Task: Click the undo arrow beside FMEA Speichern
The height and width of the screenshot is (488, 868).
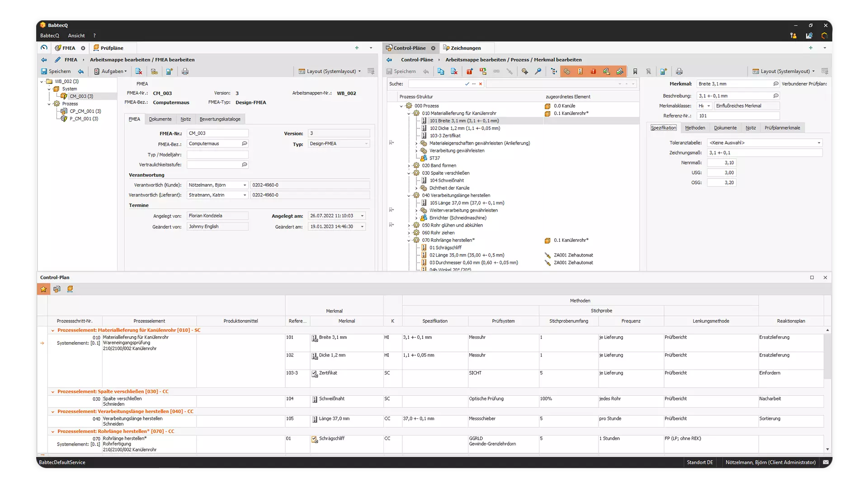Action: [x=81, y=71]
